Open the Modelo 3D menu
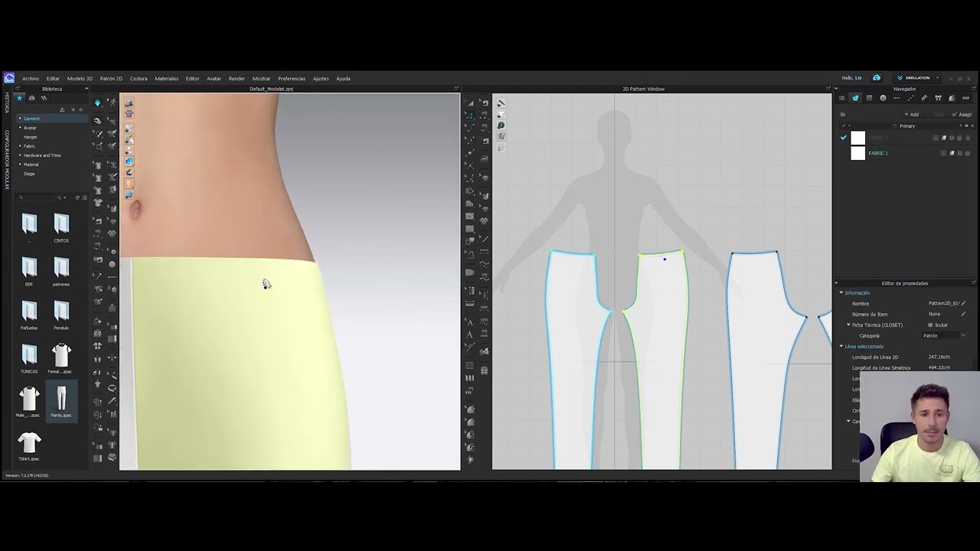The height and width of the screenshot is (551, 980). point(80,78)
